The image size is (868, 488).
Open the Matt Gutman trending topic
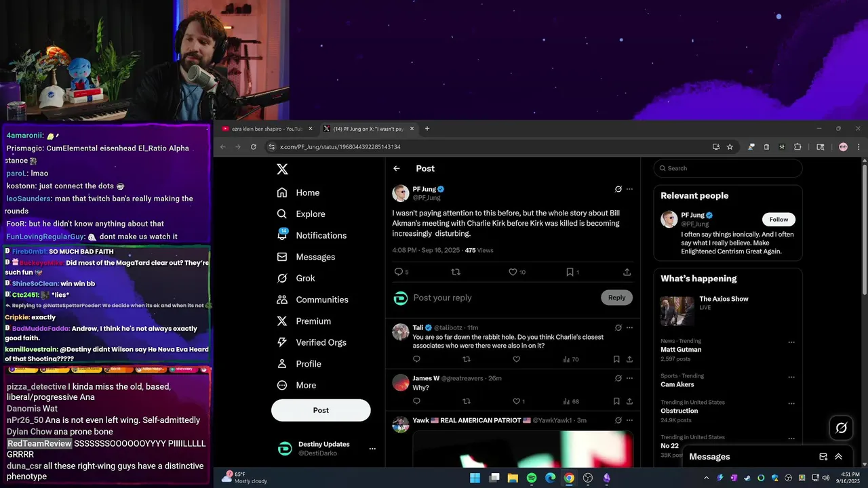point(681,350)
